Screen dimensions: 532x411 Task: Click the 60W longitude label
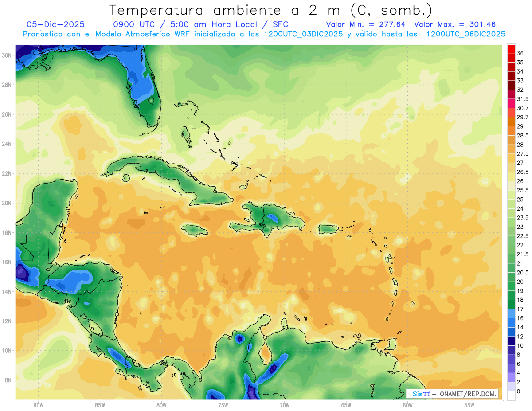click(x=408, y=405)
